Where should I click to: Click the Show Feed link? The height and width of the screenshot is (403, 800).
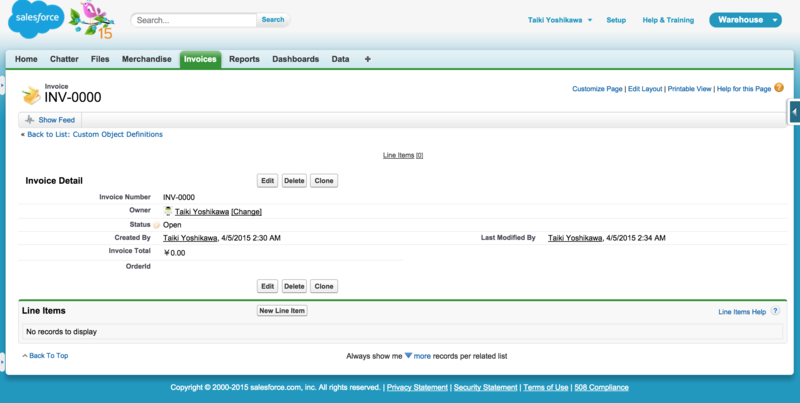coord(57,120)
